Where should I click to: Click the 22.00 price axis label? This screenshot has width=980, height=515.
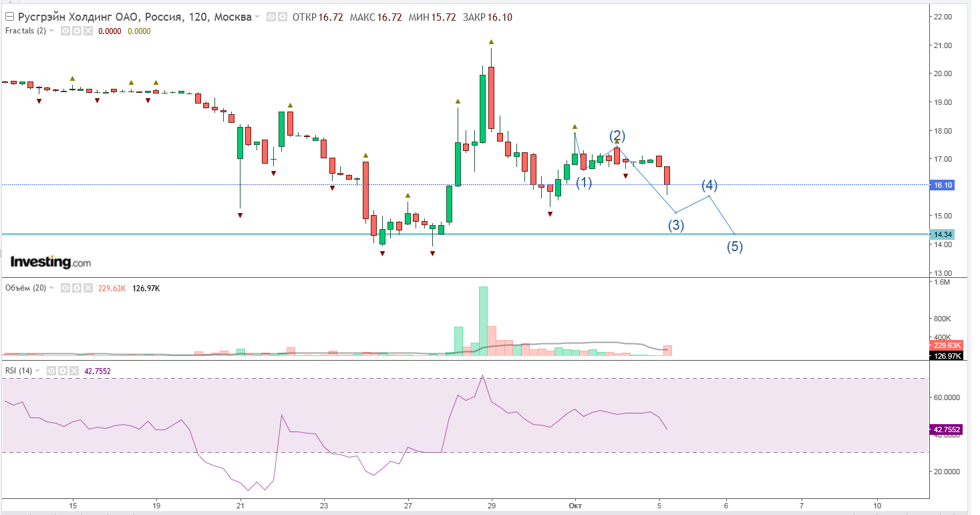[943, 17]
